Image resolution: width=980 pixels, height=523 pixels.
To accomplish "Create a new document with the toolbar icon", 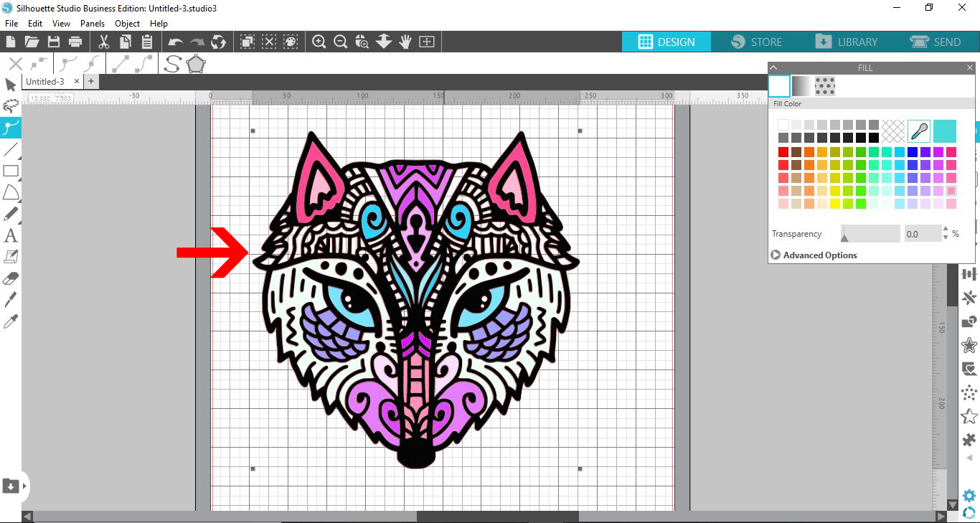I will click(x=11, y=42).
